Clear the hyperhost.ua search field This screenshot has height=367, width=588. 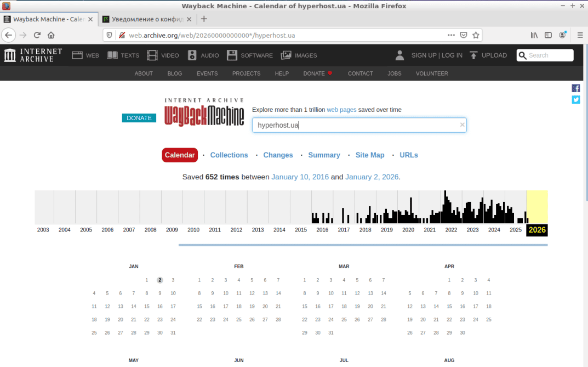click(x=462, y=125)
